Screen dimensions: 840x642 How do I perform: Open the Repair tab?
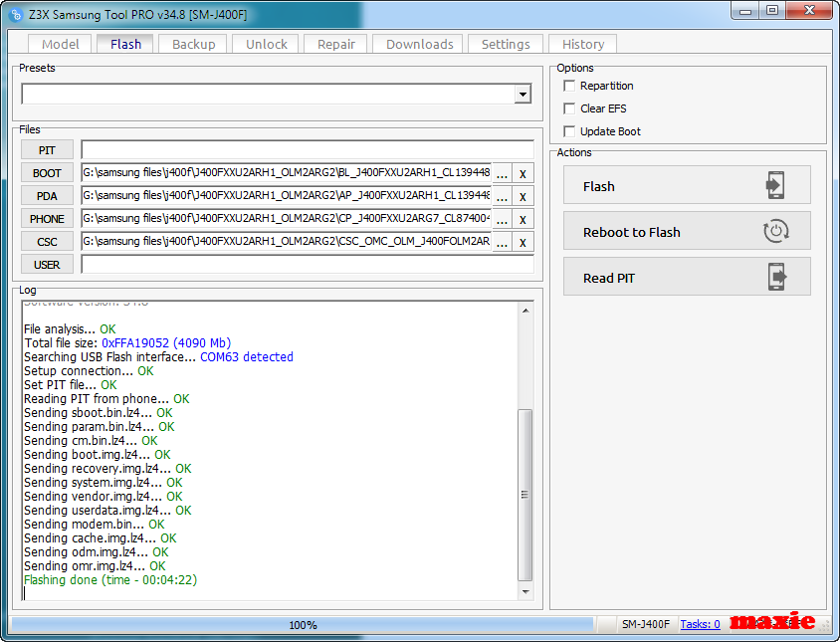tap(335, 44)
